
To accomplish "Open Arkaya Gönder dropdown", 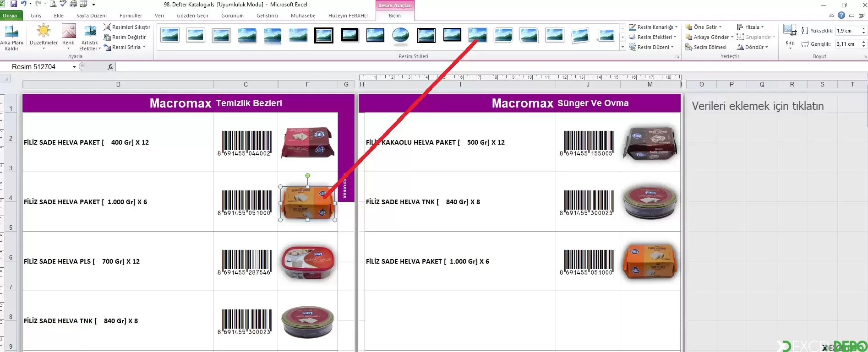I will [x=710, y=37].
